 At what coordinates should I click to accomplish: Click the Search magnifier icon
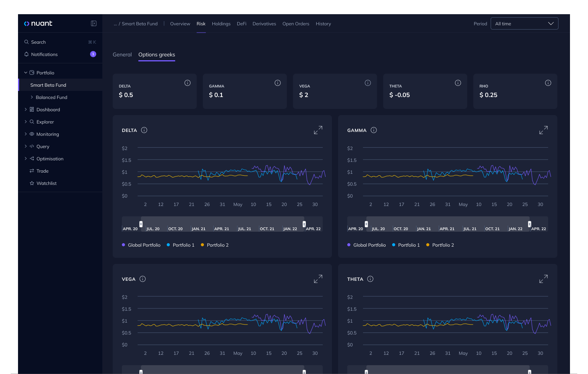pos(26,42)
